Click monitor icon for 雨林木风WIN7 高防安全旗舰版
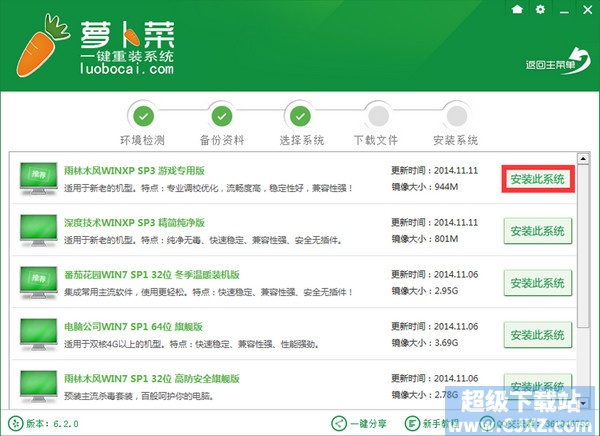Image resolution: width=600 pixels, height=436 pixels. pos(39,387)
